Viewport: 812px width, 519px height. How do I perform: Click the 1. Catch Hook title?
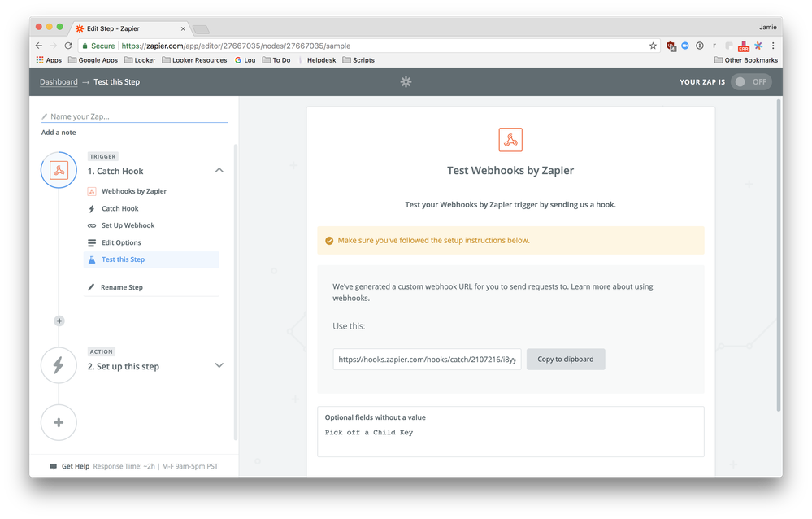coord(115,171)
